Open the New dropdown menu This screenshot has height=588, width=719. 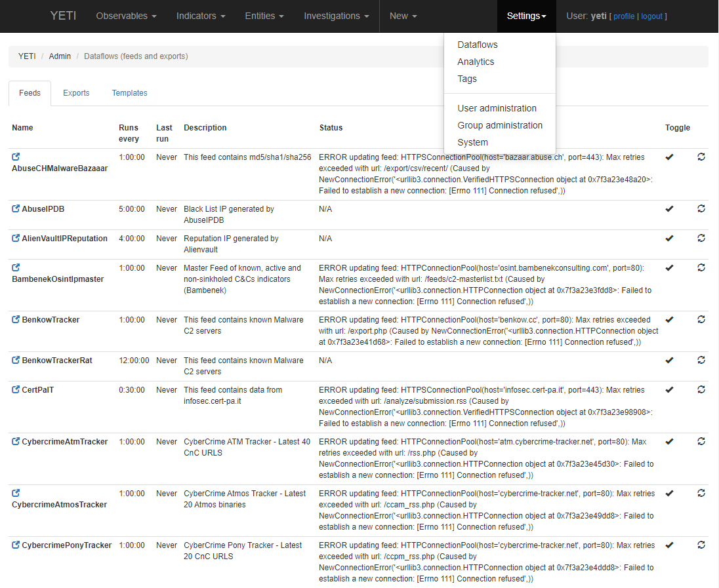[x=403, y=16]
